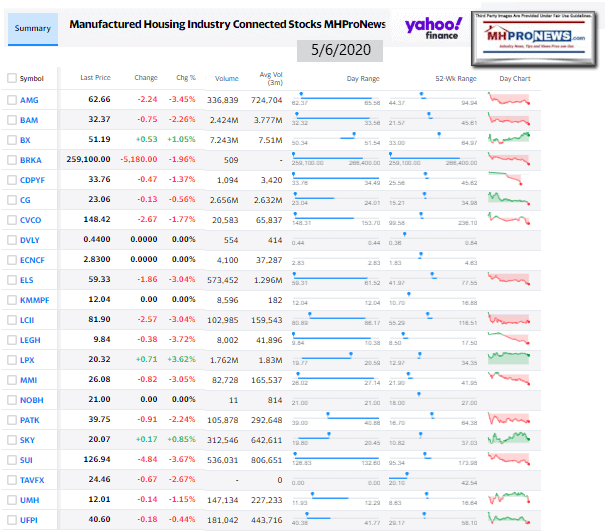This screenshot has height=532, width=607.
Task: Click the SUI stock symbol
Action: coord(26,459)
